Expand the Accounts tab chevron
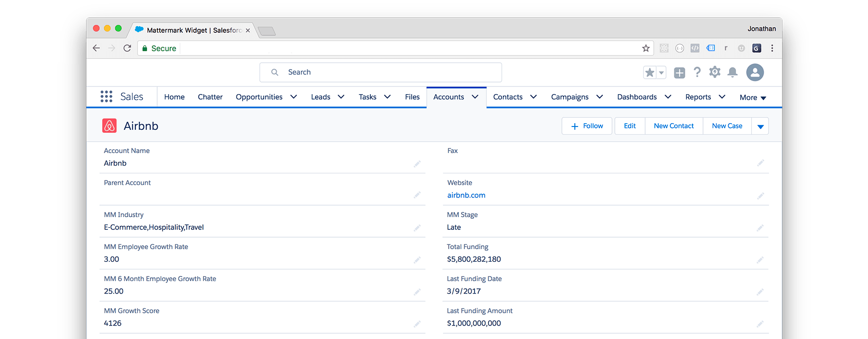Image resolution: width=868 pixels, height=339 pixels. coord(475,97)
